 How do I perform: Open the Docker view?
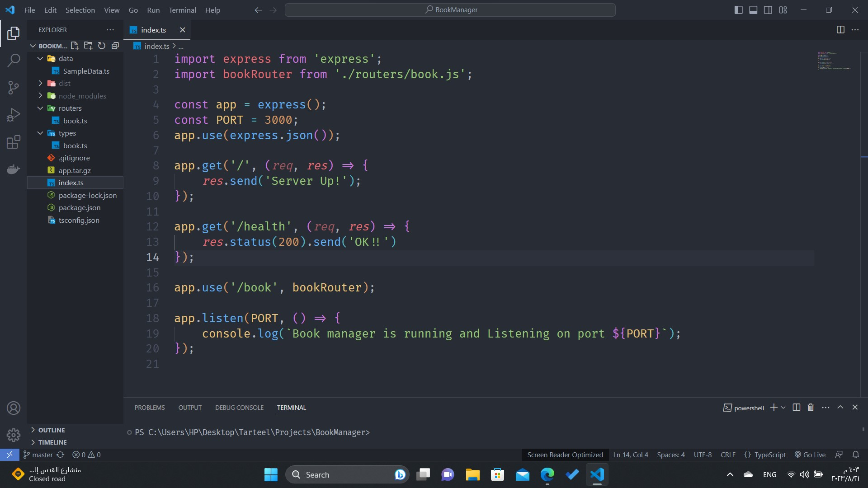(14, 169)
